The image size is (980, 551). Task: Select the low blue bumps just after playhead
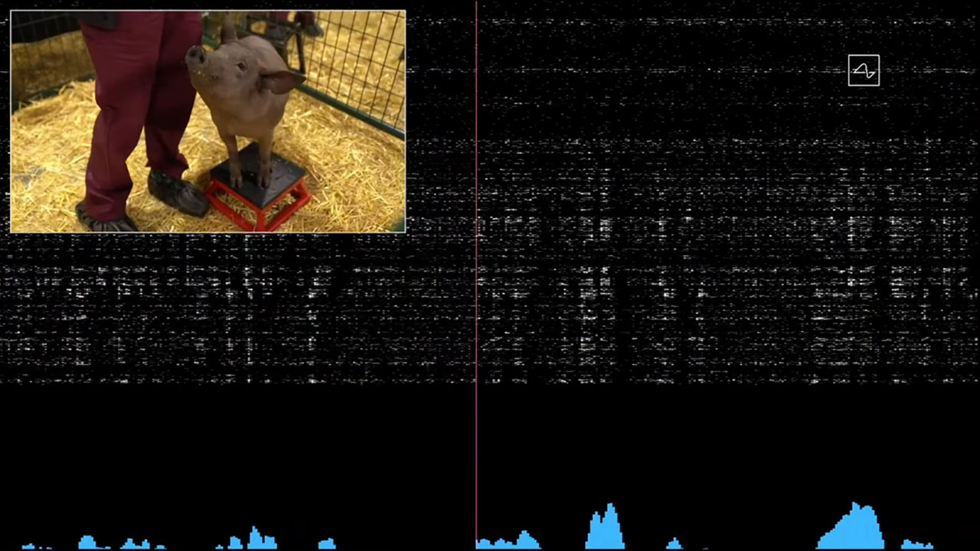(508, 540)
